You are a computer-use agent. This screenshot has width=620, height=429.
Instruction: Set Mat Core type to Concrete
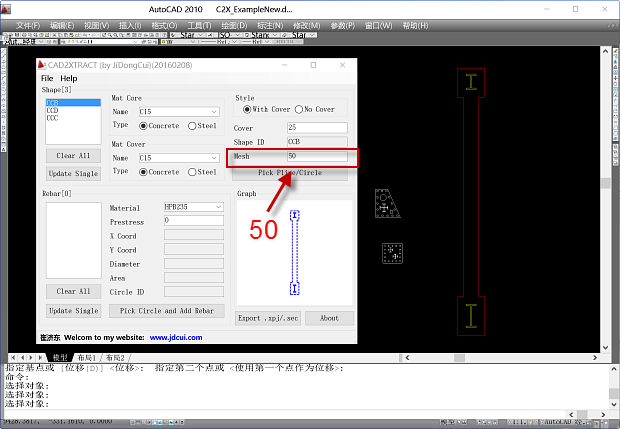pyautogui.click(x=159, y=126)
